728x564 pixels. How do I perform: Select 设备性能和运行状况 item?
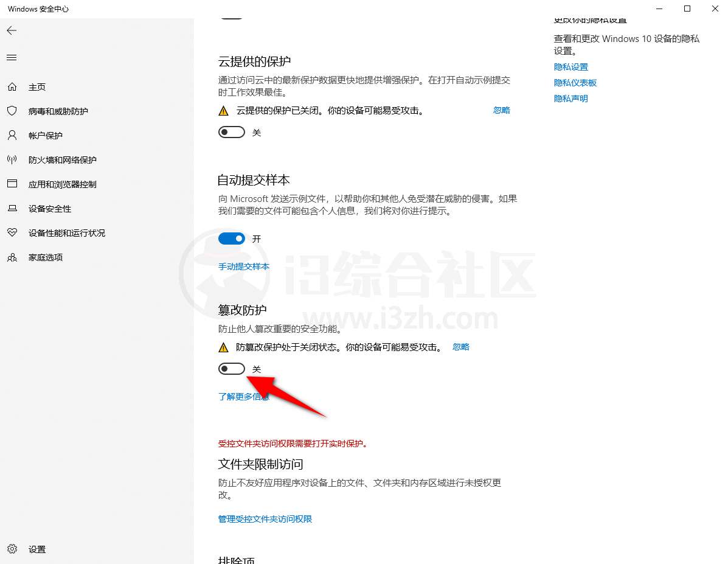tap(67, 233)
